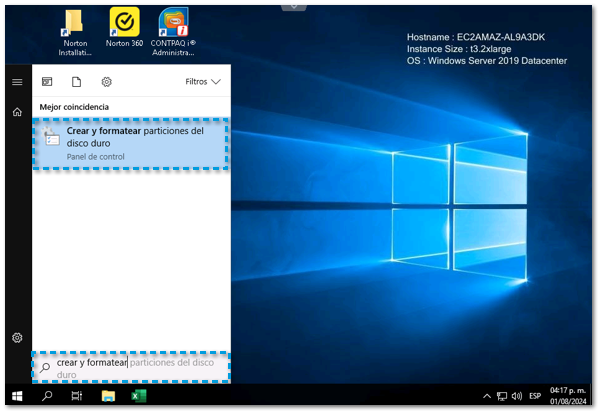Filter search results by Documents icon
The height and width of the screenshot is (414, 601).
pos(76,82)
